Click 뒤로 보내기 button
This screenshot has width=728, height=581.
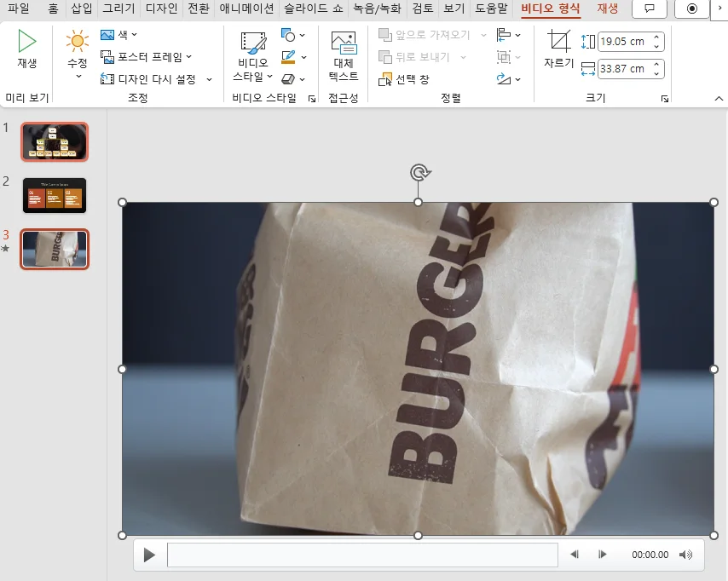point(414,56)
